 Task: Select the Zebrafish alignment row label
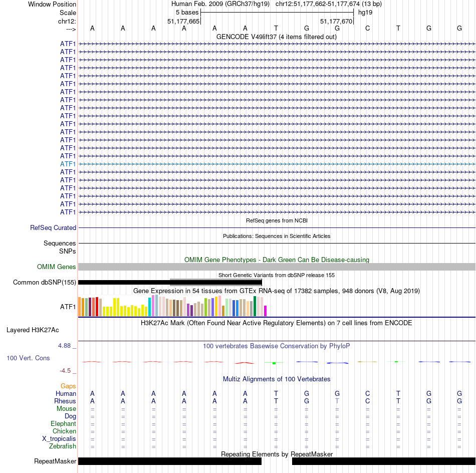point(63,446)
